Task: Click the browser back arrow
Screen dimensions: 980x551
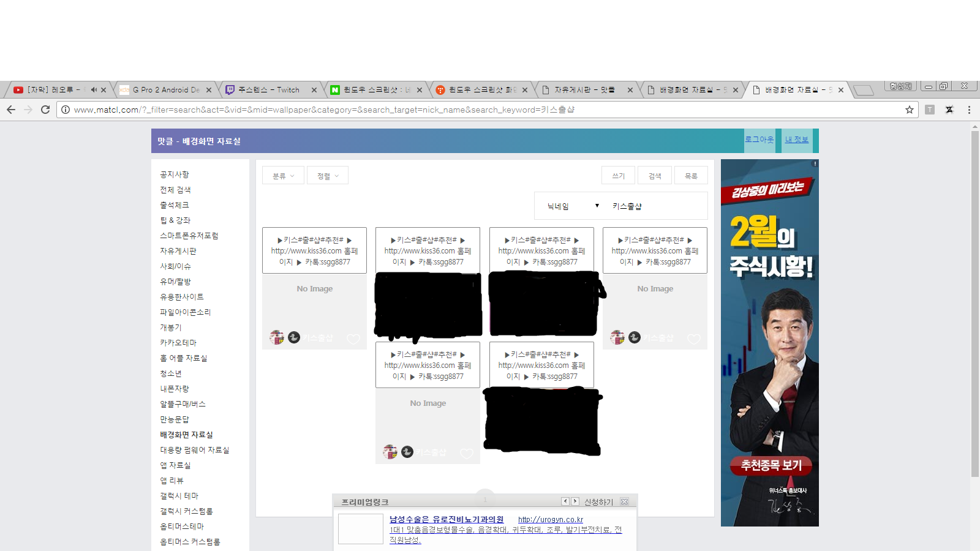Action: click(11, 110)
